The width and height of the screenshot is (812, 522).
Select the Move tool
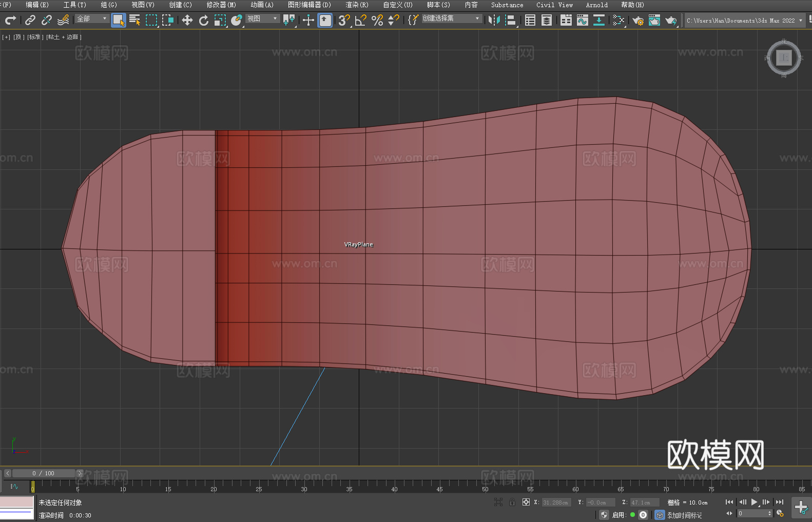[187, 20]
